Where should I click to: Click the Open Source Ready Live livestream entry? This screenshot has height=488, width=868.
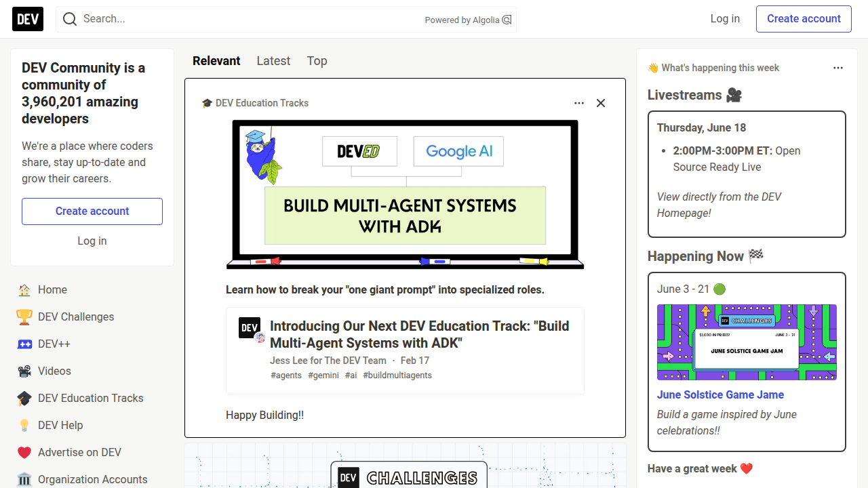[x=736, y=159]
